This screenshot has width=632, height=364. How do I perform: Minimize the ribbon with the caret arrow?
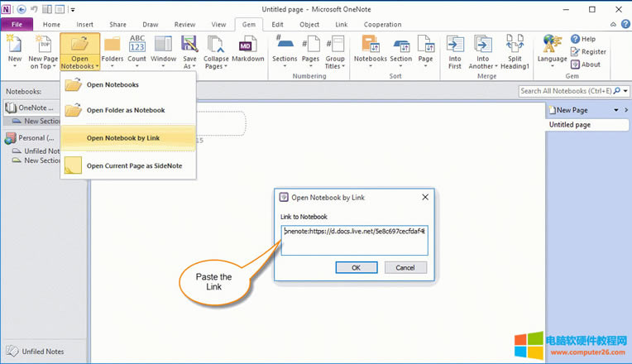[x=613, y=25]
